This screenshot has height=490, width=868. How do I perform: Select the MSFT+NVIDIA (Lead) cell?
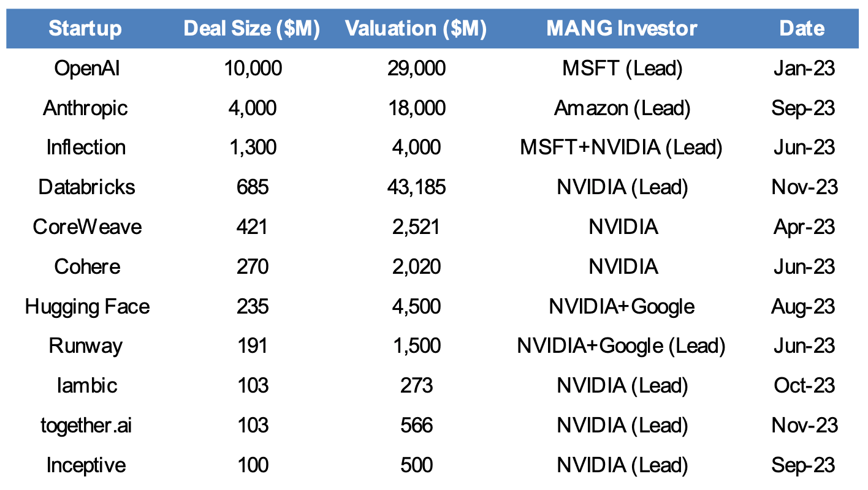coord(622,148)
